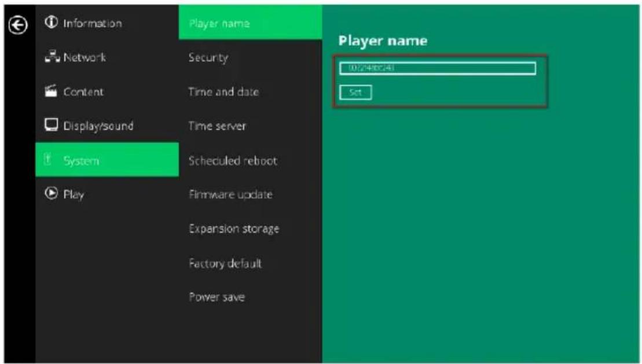Click the Set button
The image size is (642, 364).
pyautogui.click(x=355, y=92)
